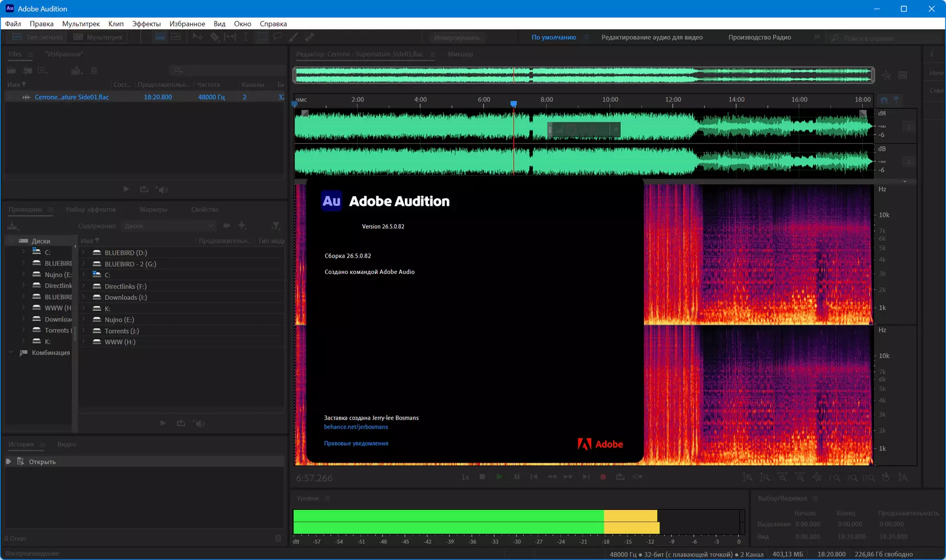Choose the Spot Healing Brush tool
Image resolution: width=946 pixels, height=560 pixels.
click(x=310, y=37)
